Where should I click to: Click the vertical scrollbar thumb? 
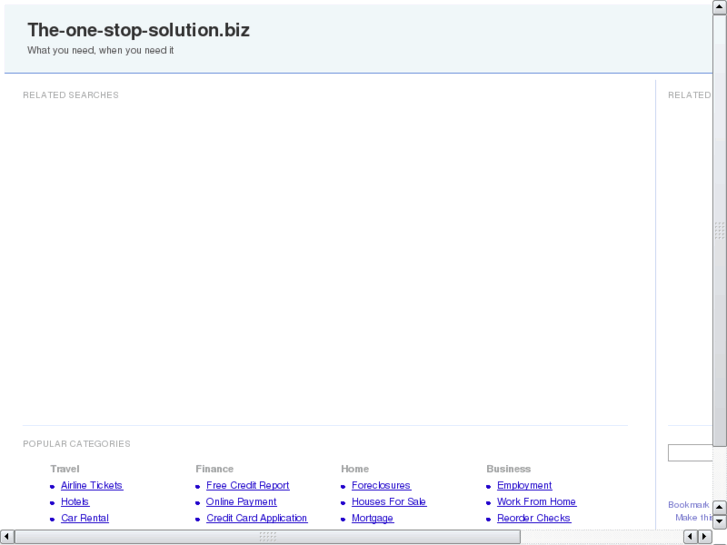coord(719,230)
